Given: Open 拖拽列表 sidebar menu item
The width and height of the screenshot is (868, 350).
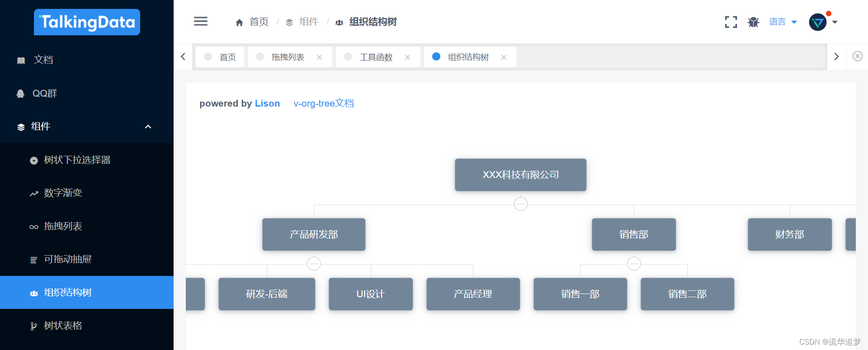Looking at the screenshot, I should [87, 226].
